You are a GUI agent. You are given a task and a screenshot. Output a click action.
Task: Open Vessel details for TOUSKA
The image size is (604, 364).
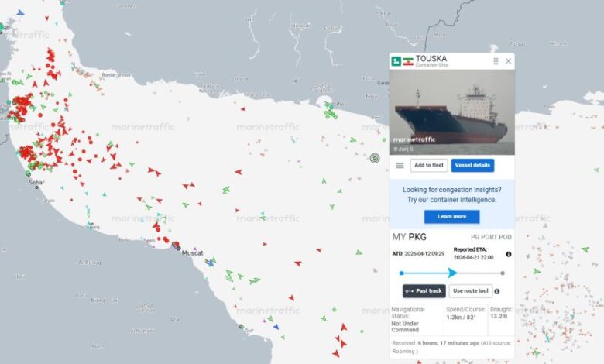coord(472,165)
